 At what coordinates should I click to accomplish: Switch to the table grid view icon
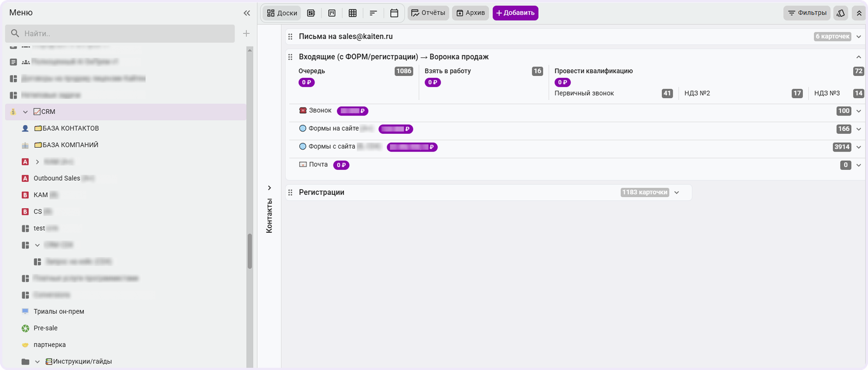[353, 13]
